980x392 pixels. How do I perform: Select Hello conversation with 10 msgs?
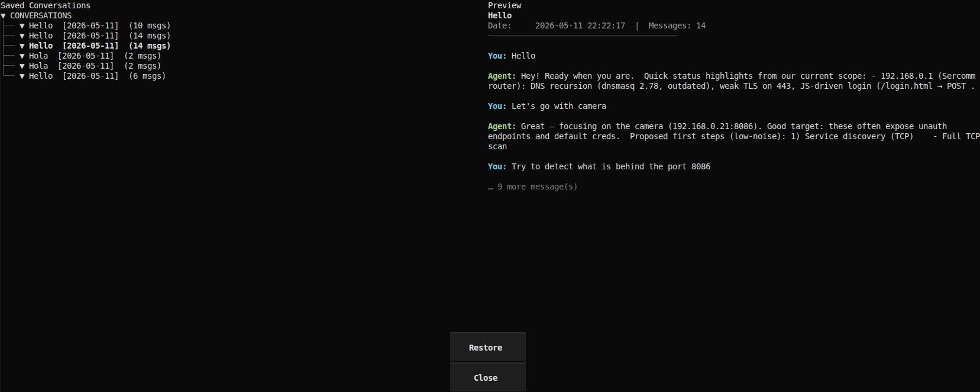99,26
